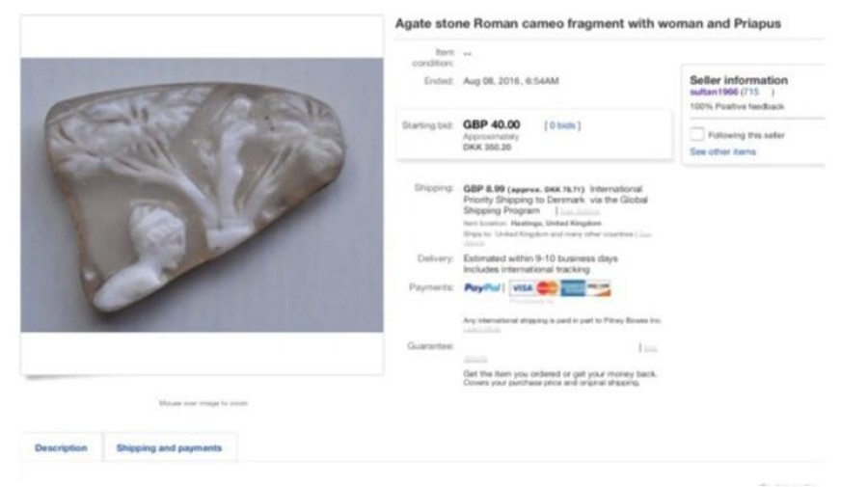Enable the Following this seller checkbox
The height and width of the screenshot is (487, 868).
[x=698, y=135]
